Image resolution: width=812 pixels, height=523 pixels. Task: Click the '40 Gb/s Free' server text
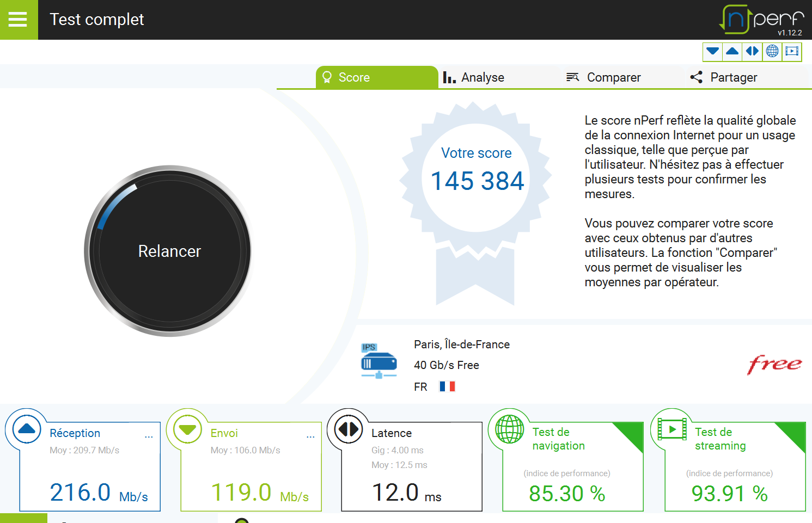point(447,365)
